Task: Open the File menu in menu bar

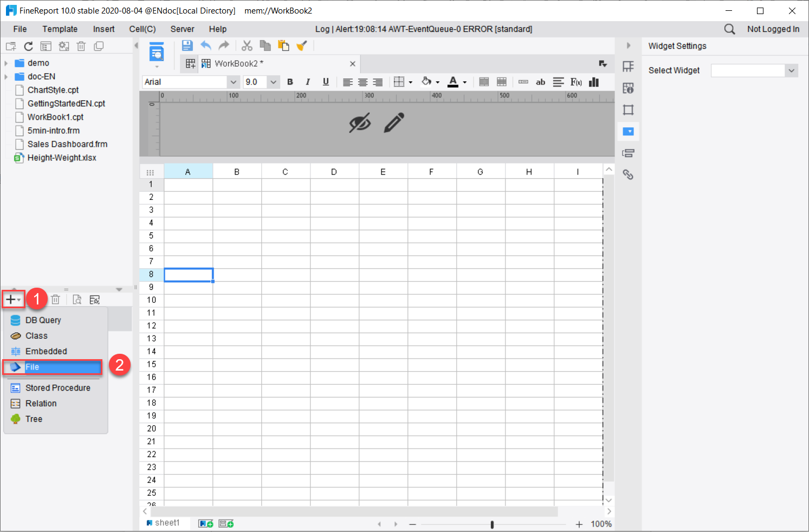Action: tap(20, 29)
